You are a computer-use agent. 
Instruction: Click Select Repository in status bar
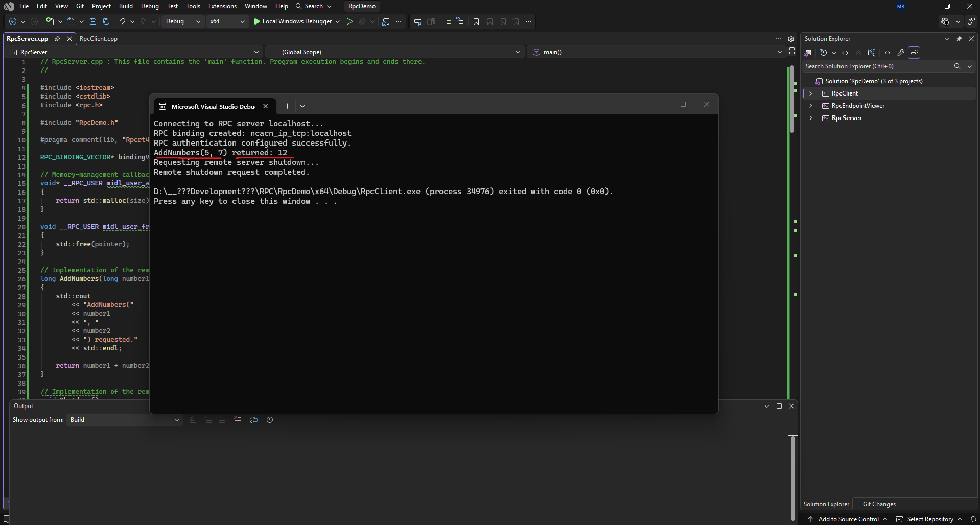[x=929, y=519]
